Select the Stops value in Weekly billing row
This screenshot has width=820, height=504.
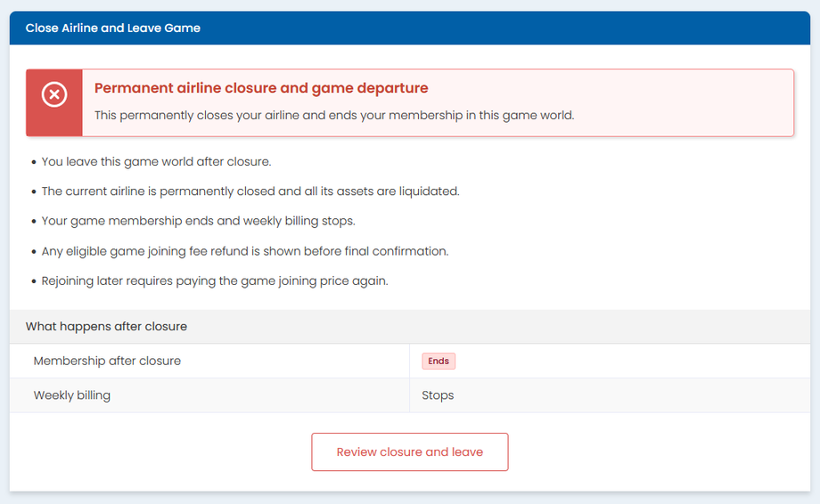438,395
